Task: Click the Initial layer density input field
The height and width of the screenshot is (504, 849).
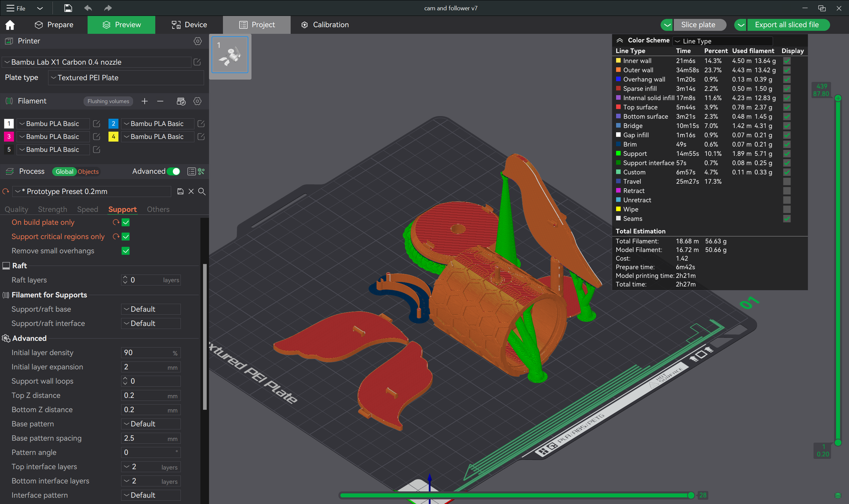Action: click(x=151, y=353)
